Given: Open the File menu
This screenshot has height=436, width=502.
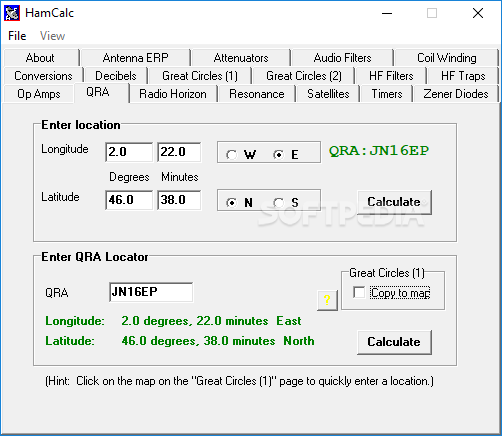Looking at the screenshot, I should (17, 36).
